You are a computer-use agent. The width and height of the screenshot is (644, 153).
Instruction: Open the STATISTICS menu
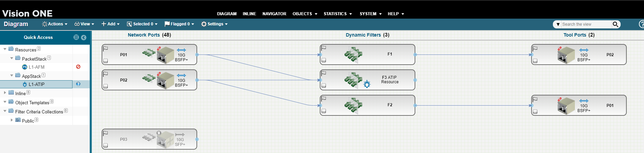click(x=337, y=14)
